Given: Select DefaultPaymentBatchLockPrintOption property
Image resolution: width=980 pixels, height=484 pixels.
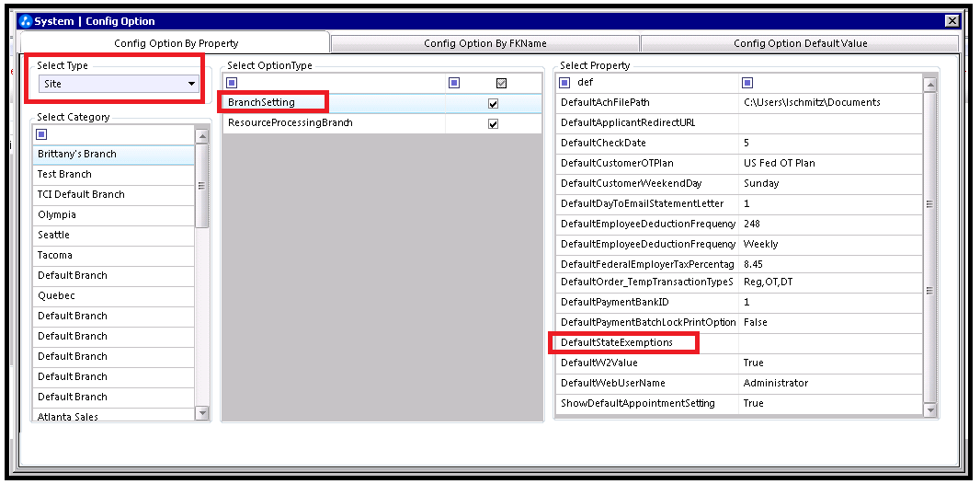Looking at the screenshot, I should click(647, 323).
